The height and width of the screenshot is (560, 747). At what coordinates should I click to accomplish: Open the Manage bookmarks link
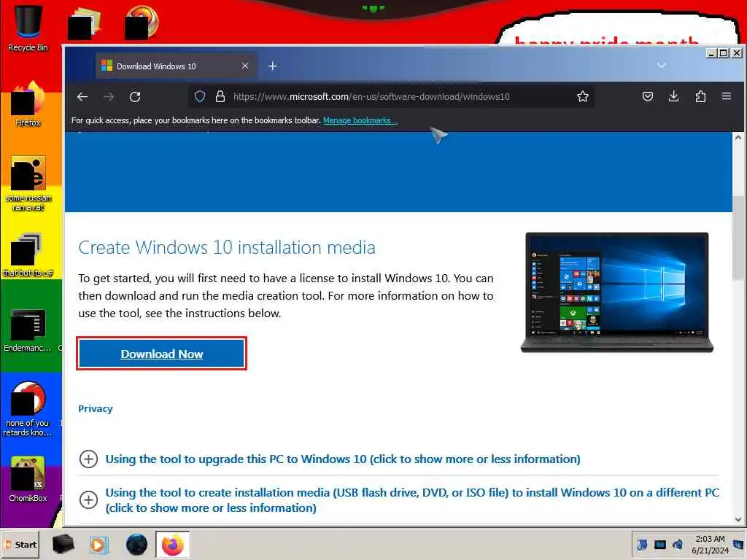pos(360,120)
